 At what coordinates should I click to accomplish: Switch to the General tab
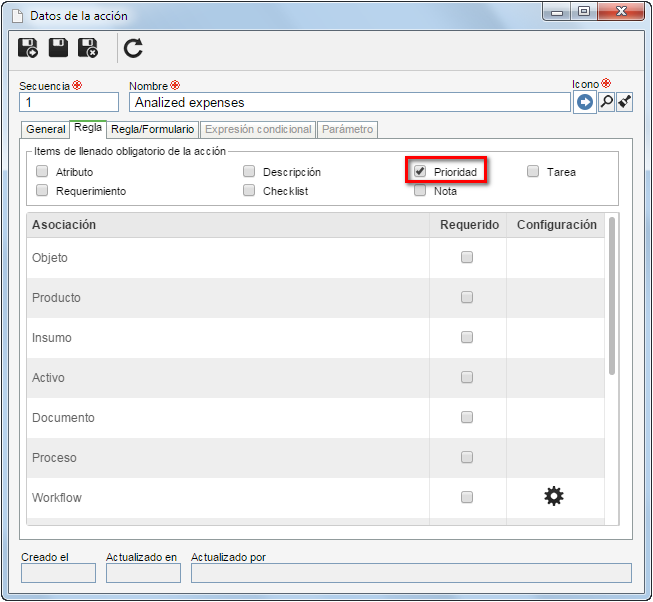[x=45, y=129]
